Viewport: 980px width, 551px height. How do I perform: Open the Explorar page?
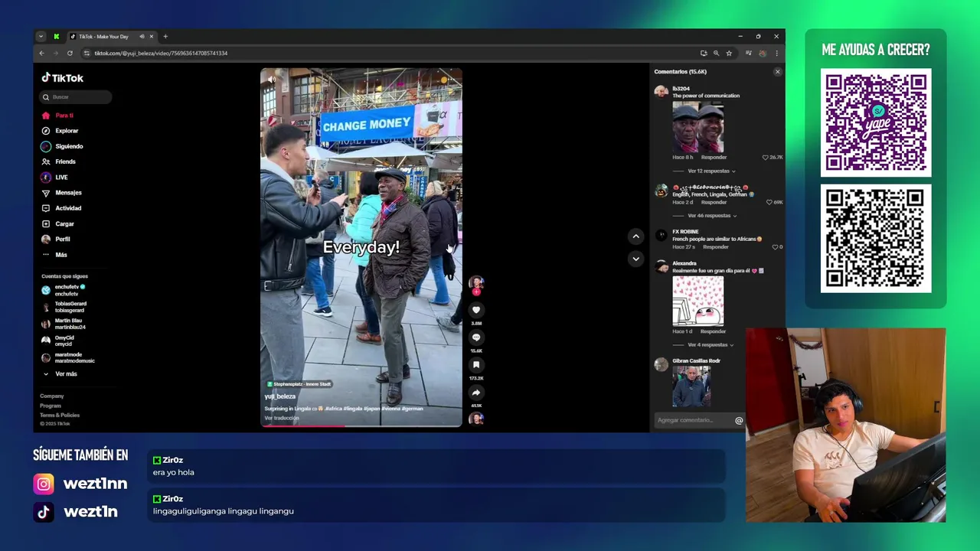pyautogui.click(x=60, y=131)
